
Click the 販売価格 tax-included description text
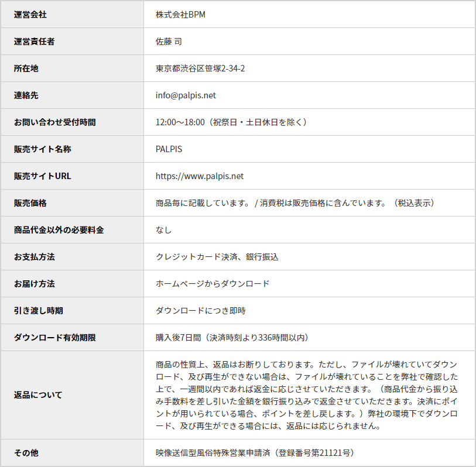(x=295, y=203)
